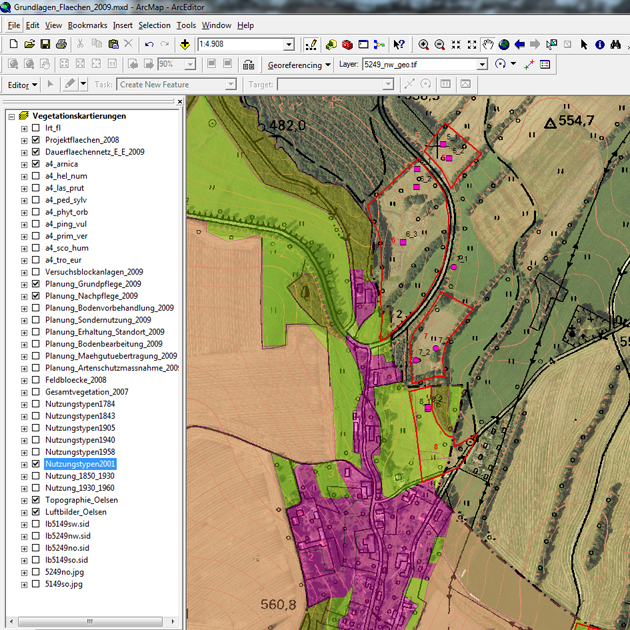Save the map with the floppy disk icon
630x630 pixels.
[45, 44]
